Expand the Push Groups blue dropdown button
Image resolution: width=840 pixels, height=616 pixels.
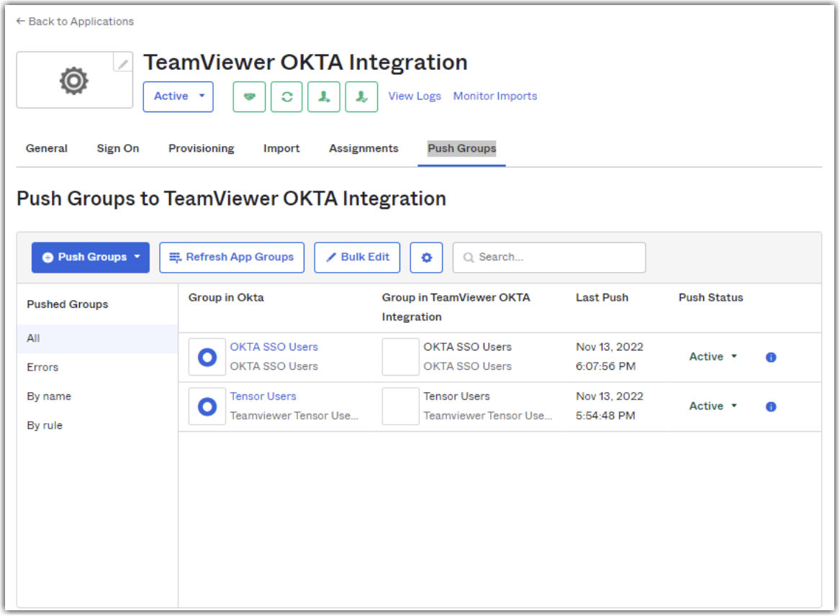(91, 258)
